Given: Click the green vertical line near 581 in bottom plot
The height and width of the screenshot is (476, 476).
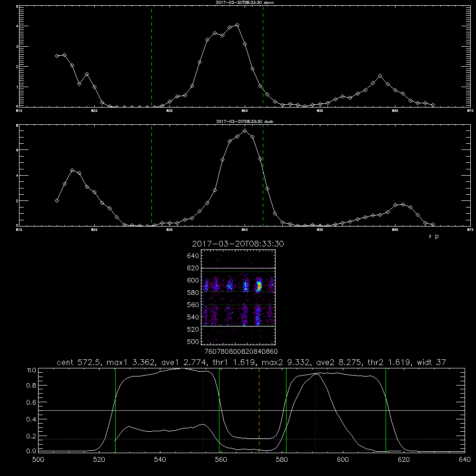Looking at the screenshot, I should (286, 410).
